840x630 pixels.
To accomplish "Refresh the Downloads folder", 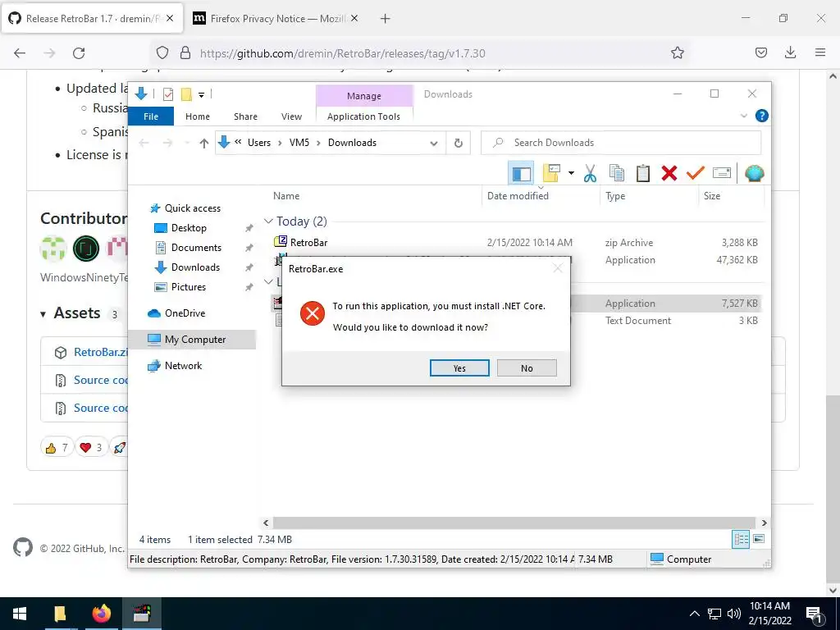I will pyautogui.click(x=458, y=143).
